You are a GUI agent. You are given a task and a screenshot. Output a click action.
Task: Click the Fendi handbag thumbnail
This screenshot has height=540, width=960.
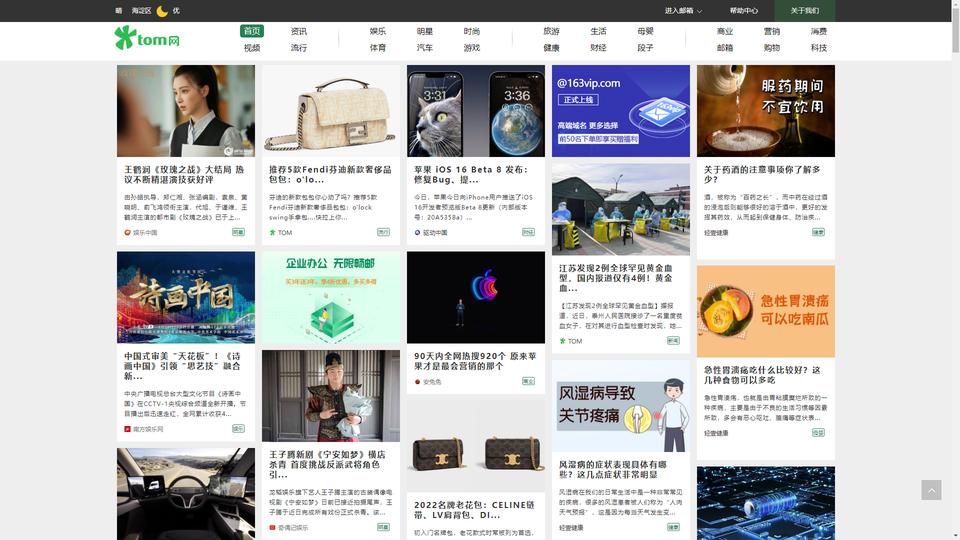[x=331, y=111]
